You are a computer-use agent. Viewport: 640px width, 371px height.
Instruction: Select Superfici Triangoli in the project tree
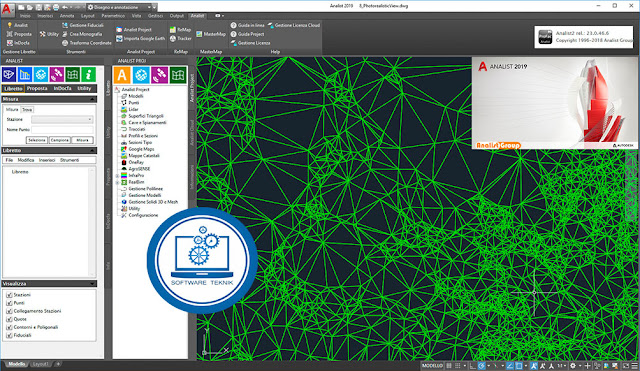coord(142,116)
